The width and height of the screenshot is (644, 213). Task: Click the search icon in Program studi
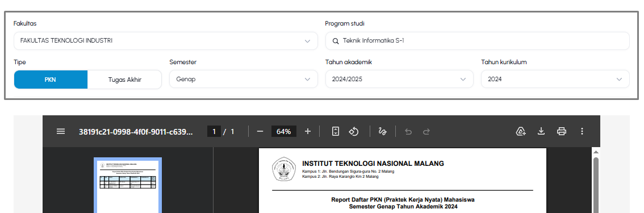point(336,41)
